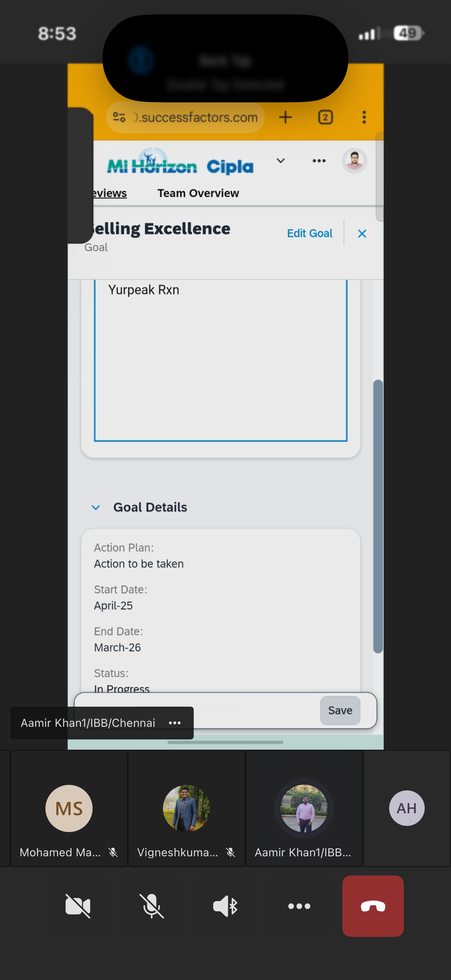Open the browser three-dot overflow menu

pyautogui.click(x=364, y=117)
